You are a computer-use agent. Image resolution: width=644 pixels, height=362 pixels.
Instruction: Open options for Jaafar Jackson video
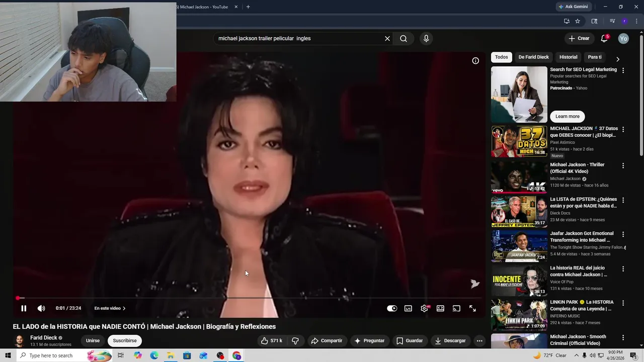tap(623, 234)
